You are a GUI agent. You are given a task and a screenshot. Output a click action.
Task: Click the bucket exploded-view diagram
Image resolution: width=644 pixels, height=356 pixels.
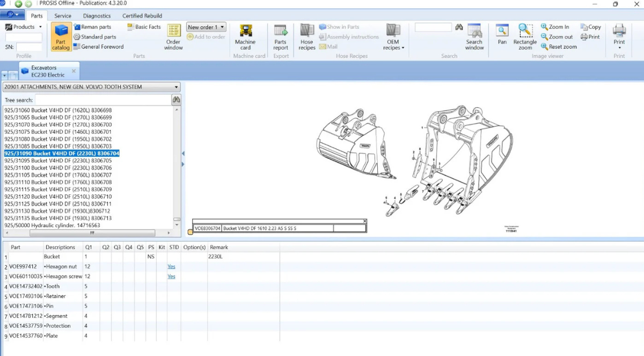[414, 160]
